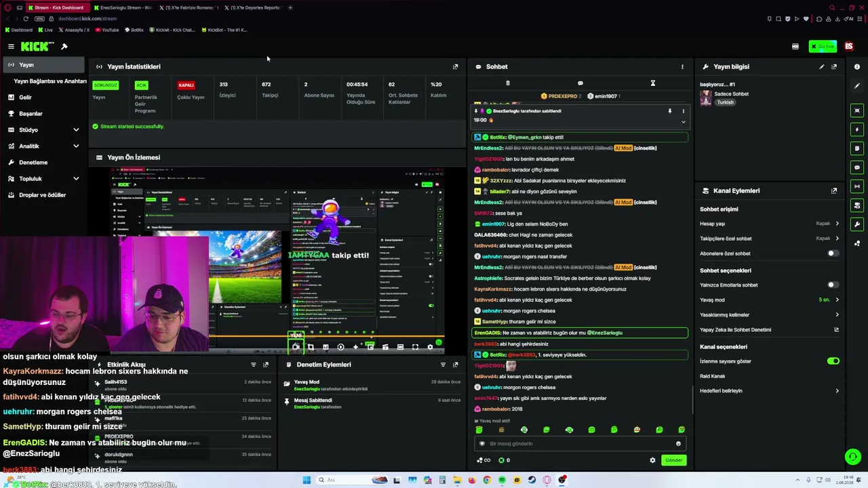Open chat settings gear beside Gönder
The image size is (868, 488).
652,460
